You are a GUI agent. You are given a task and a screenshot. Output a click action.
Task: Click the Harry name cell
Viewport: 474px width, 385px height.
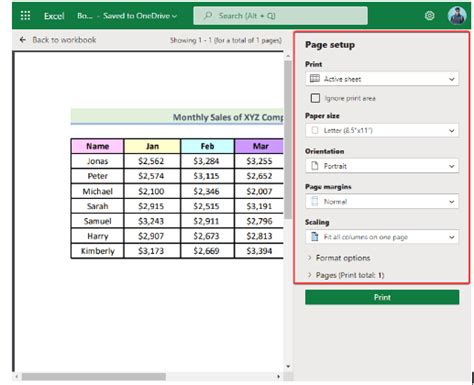97,236
